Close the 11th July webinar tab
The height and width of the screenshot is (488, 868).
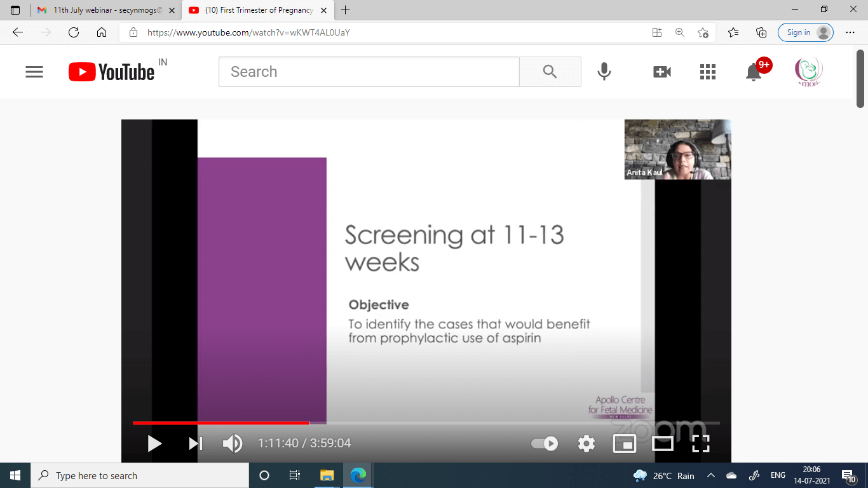pos(172,10)
